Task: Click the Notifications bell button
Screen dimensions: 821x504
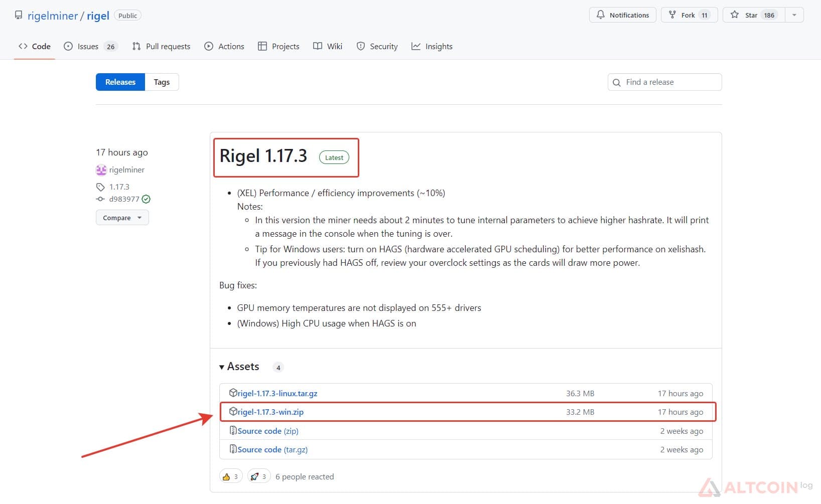Action: [622, 15]
